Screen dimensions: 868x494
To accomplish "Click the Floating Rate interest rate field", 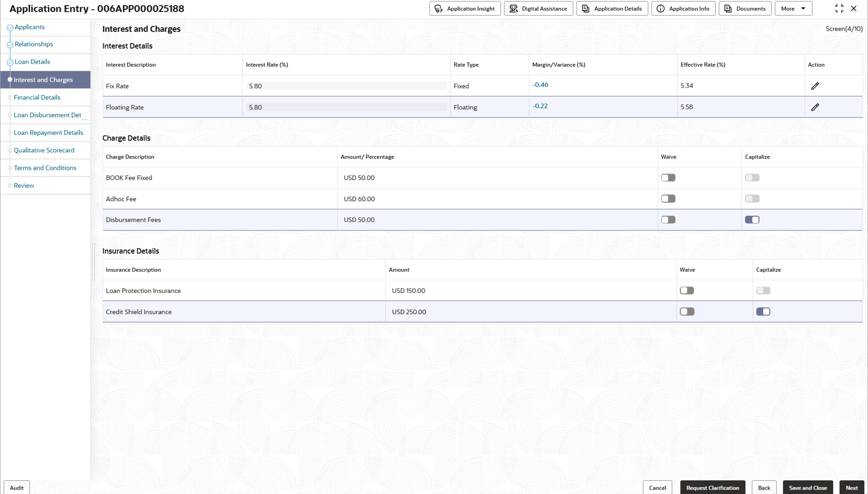I will pos(346,107).
